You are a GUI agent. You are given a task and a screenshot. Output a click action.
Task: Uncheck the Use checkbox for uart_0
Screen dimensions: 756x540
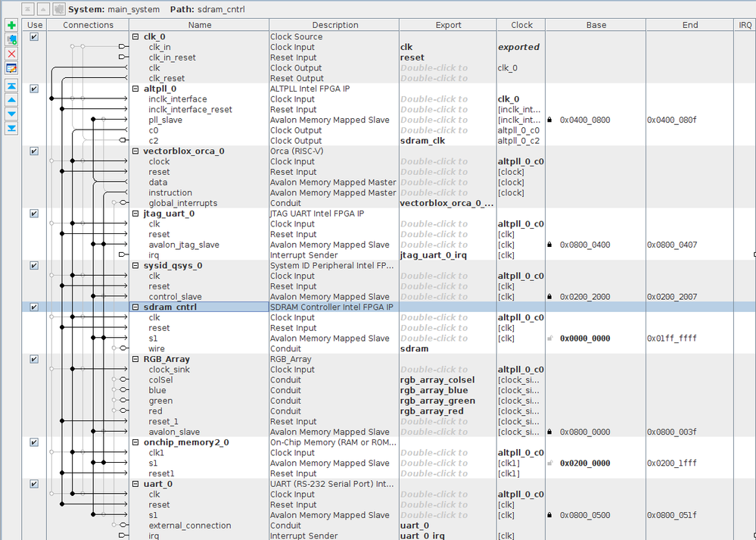point(34,484)
